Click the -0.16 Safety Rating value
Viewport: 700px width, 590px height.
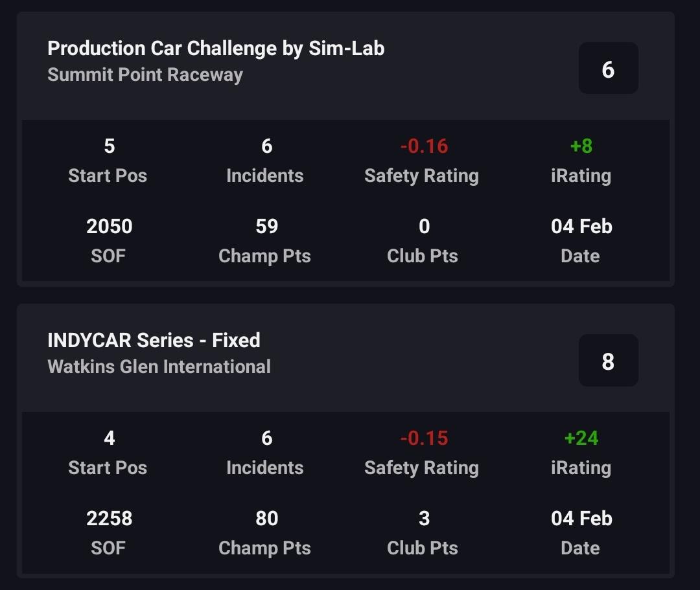pyautogui.click(x=424, y=146)
